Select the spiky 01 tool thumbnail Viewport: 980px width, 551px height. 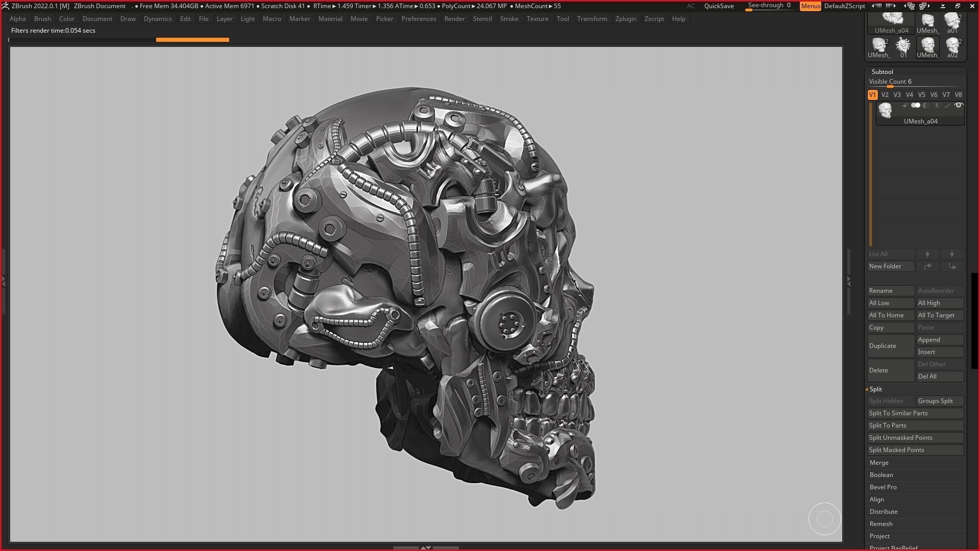tap(903, 47)
